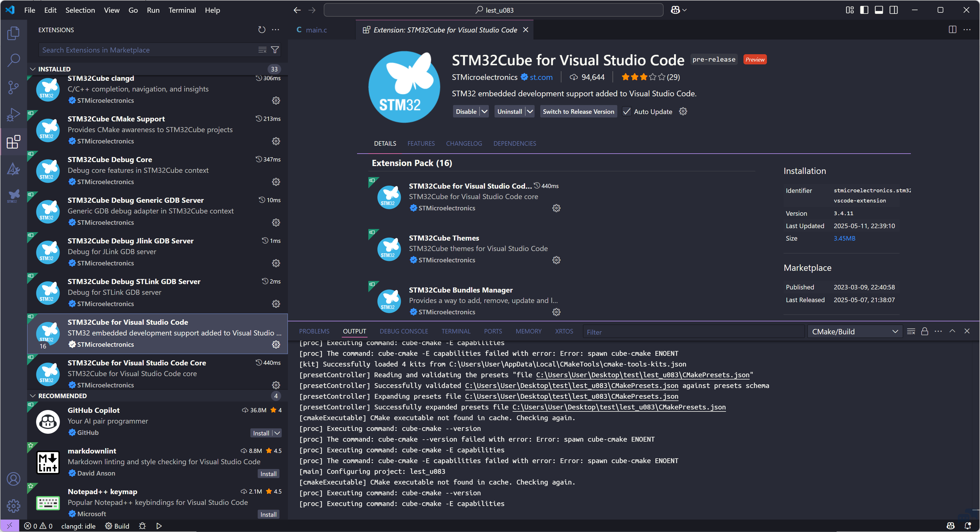Open Extensions view more actions menu

pos(276,30)
